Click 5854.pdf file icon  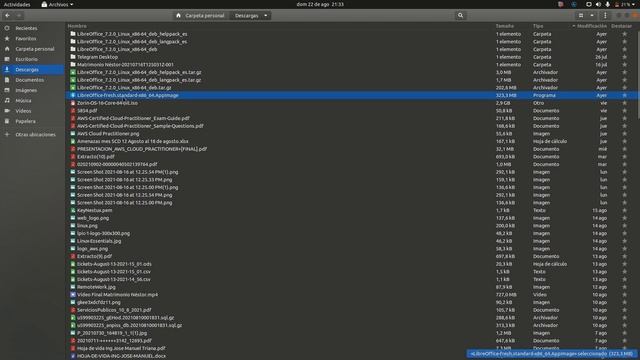click(73, 111)
